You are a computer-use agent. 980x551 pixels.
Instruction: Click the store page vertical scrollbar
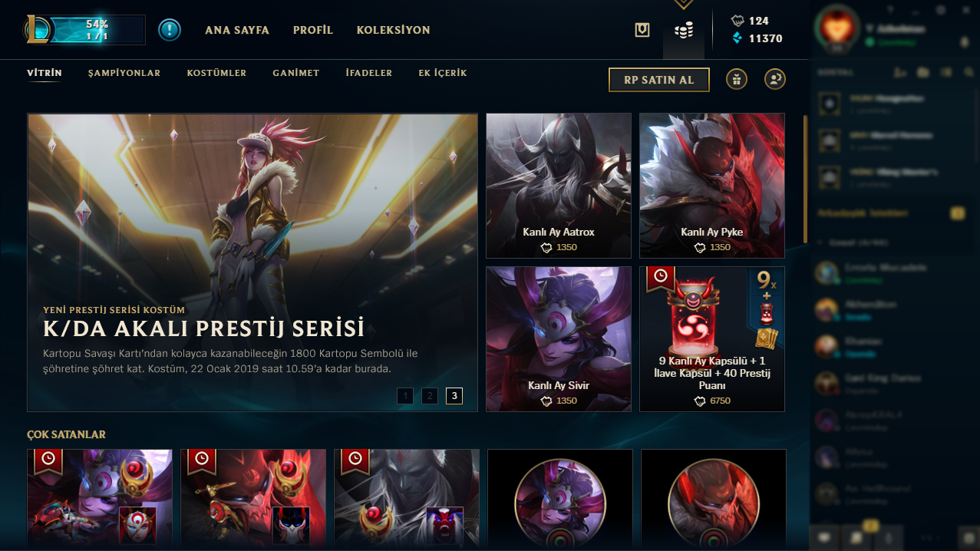click(x=805, y=179)
